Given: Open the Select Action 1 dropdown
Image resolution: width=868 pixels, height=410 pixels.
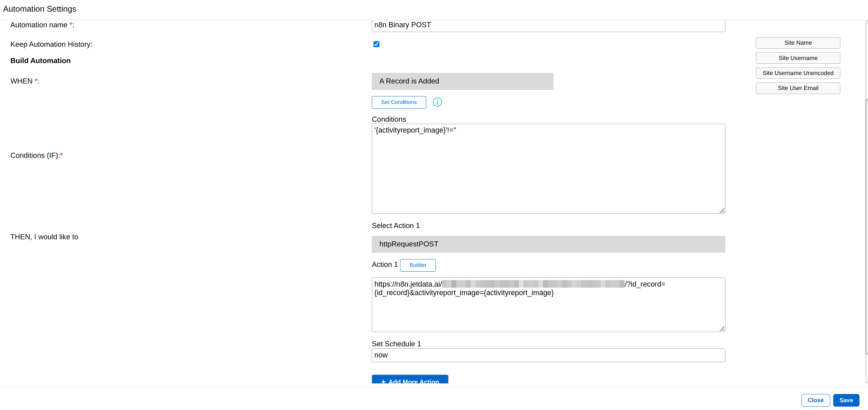Looking at the screenshot, I should pyautogui.click(x=548, y=244).
